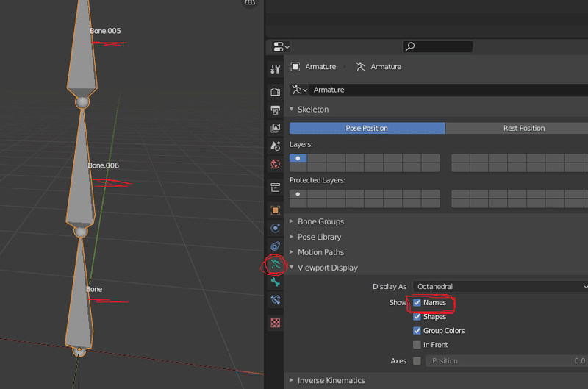Click the Armature data name field

pyautogui.click(x=448, y=90)
